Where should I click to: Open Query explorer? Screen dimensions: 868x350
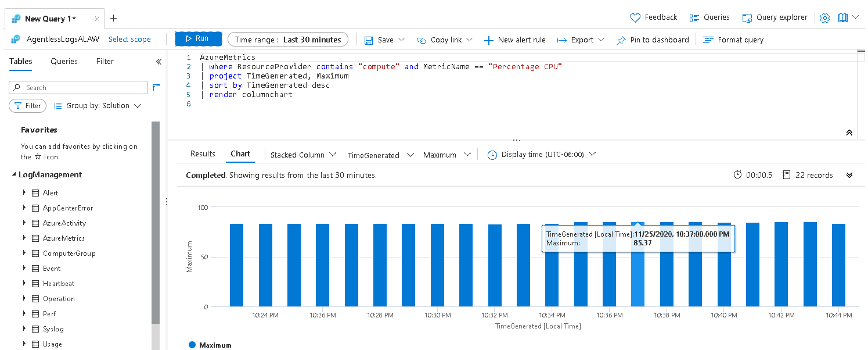point(775,17)
